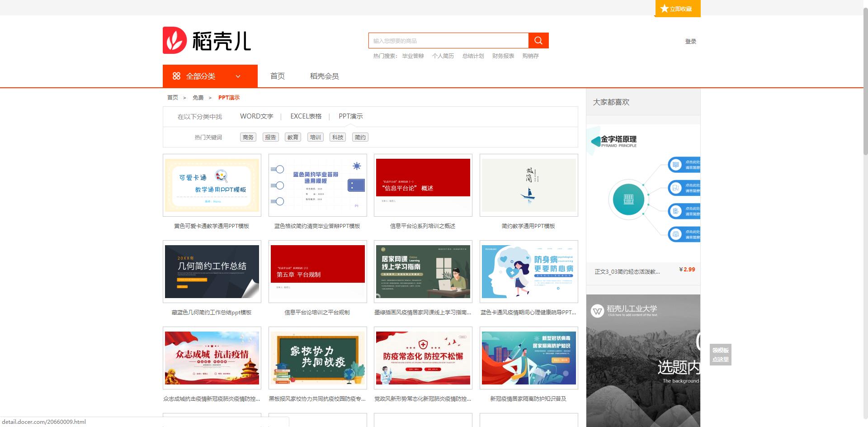Filter by the 科技 keyword tag
868x427 pixels.
point(338,138)
